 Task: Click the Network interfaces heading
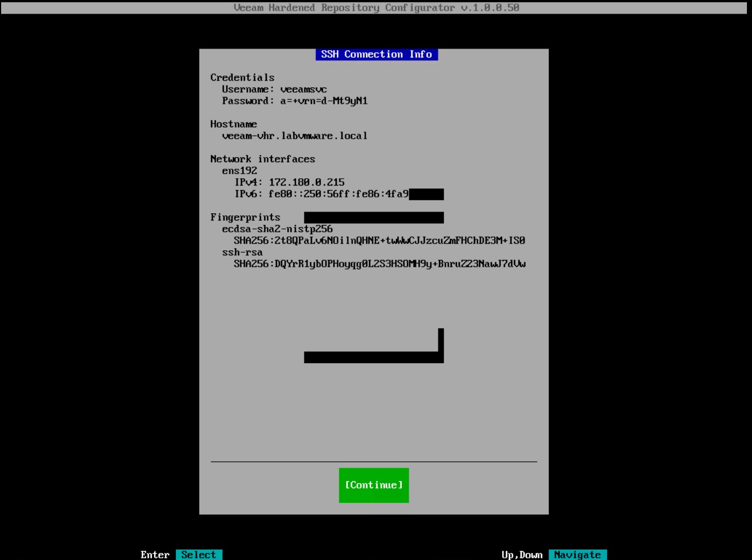tap(263, 159)
